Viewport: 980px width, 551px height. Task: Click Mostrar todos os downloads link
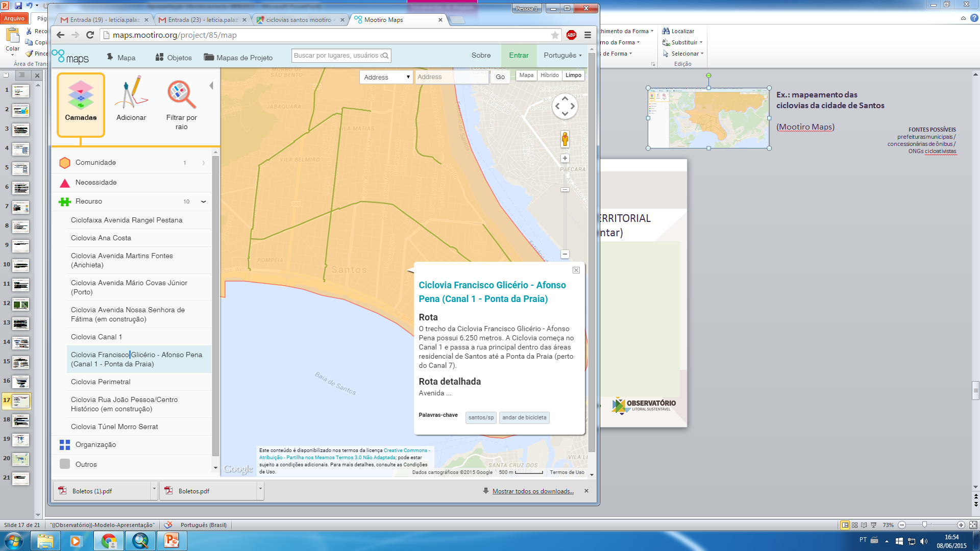(533, 491)
